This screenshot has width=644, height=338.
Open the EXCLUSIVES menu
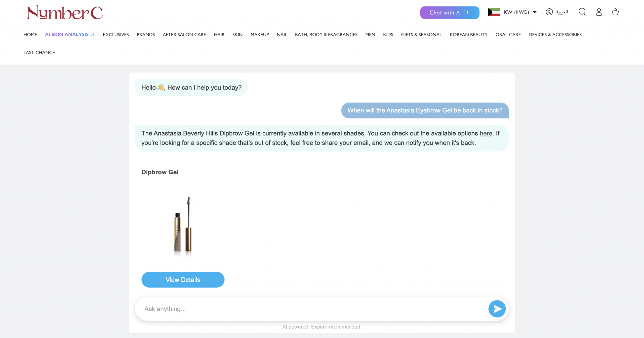click(116, 34)
